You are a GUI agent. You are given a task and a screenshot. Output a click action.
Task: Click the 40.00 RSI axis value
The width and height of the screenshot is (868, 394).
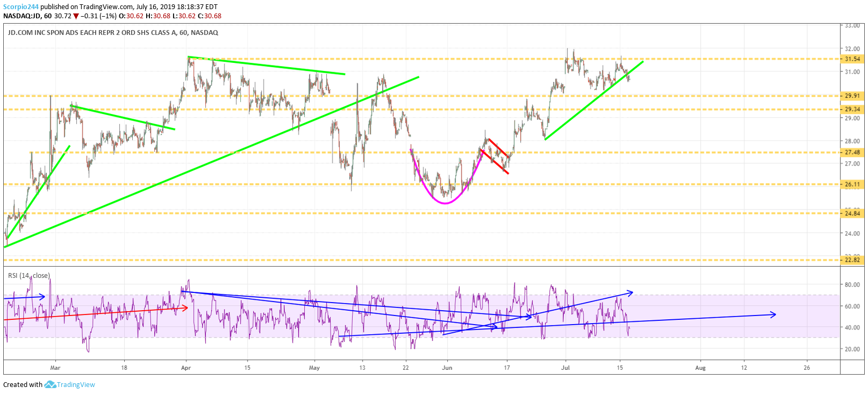tap(852, 327)
